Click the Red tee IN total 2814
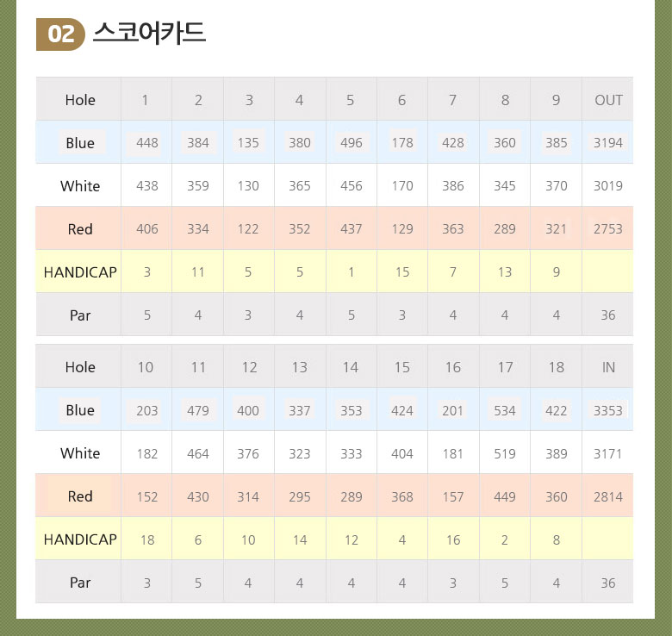Viewport: 672px width, 636px height. click(x=608, y=496)
